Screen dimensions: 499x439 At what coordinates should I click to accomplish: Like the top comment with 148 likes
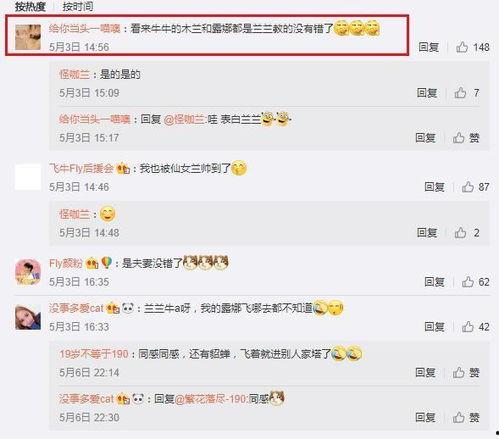[x=462, y=47]
